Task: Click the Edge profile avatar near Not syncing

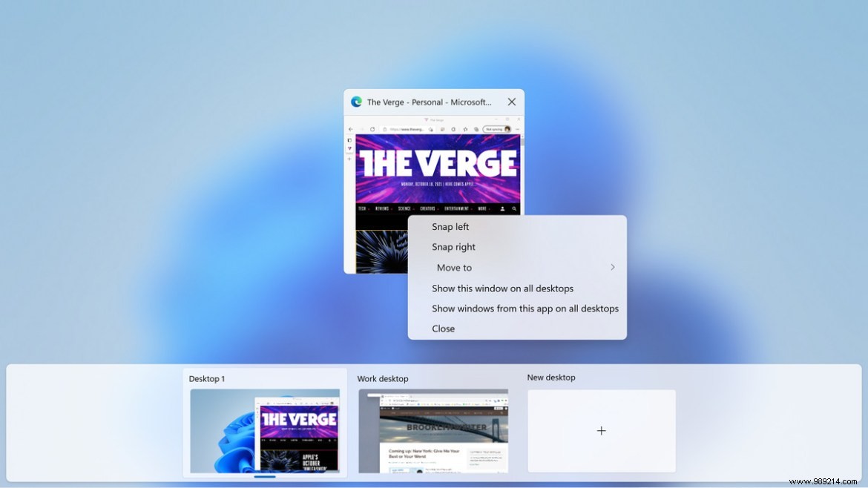Action: (506, 129)
